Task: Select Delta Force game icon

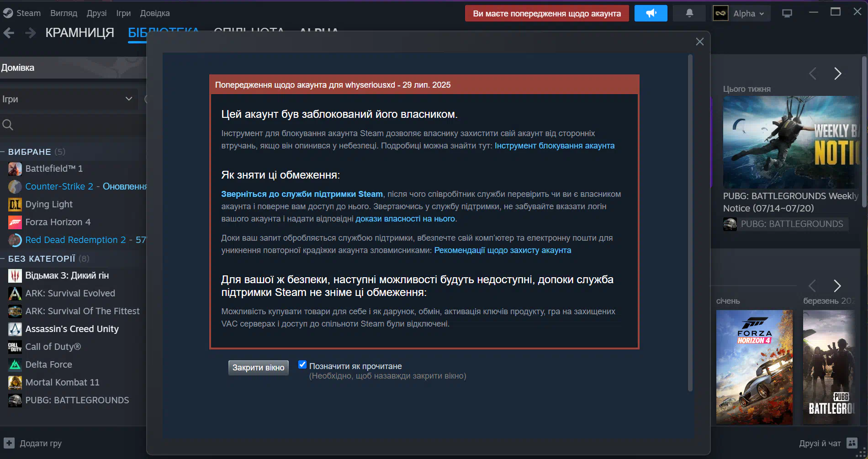Action: click(x=15, y=365)
